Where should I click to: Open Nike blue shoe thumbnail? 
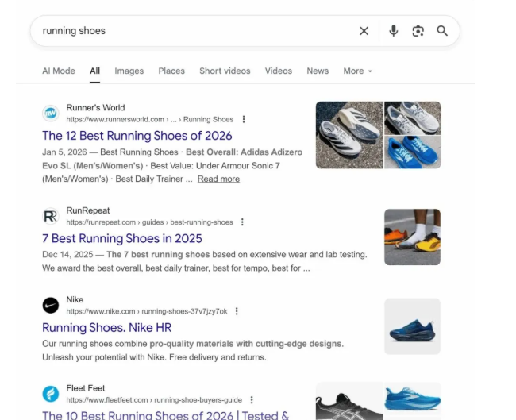click(412, 326)
